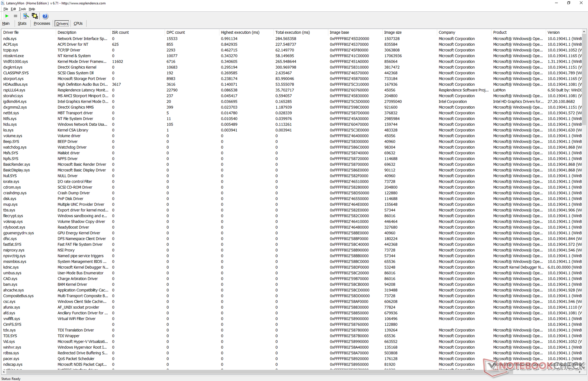Image resolution: width=588 pixels, height=381 pixels.
Task: Open the Edit menu
Action: pyautogui.click(x=13, y=9)
